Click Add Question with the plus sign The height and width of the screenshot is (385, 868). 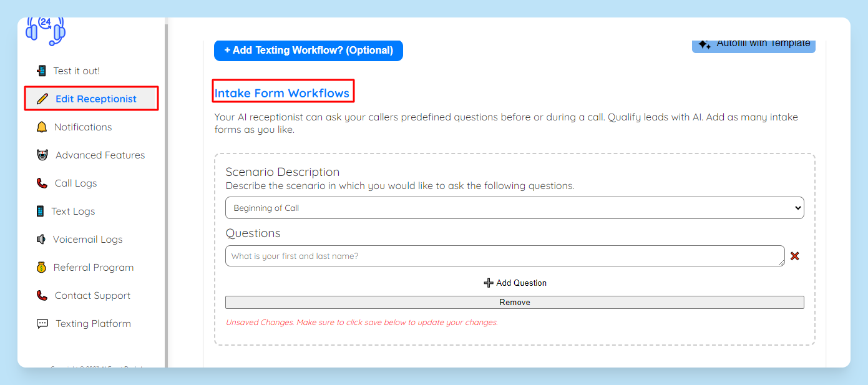click(x=515, y=283)
